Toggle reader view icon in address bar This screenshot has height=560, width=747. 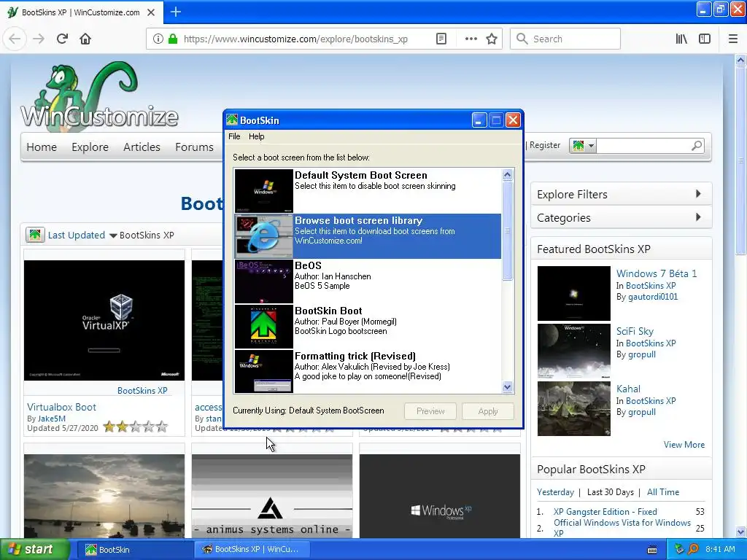pos(441,39)
